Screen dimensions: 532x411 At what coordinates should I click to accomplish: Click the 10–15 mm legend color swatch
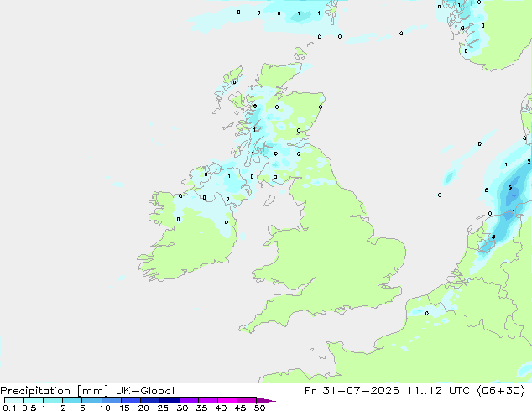pos(111,400)
